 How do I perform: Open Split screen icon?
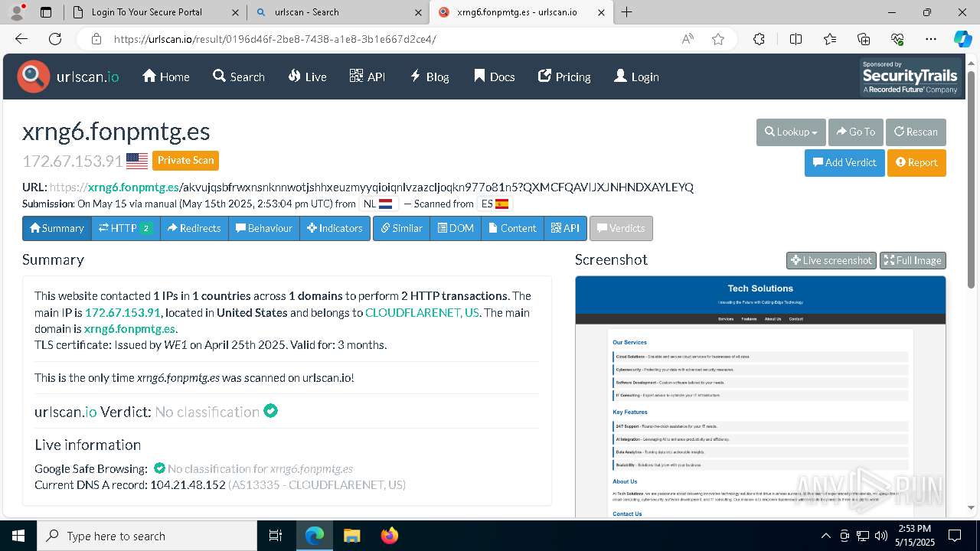795,39
